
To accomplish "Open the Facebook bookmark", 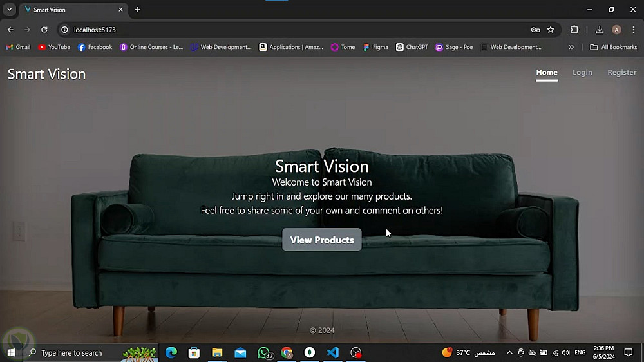I will coord(95,47).
